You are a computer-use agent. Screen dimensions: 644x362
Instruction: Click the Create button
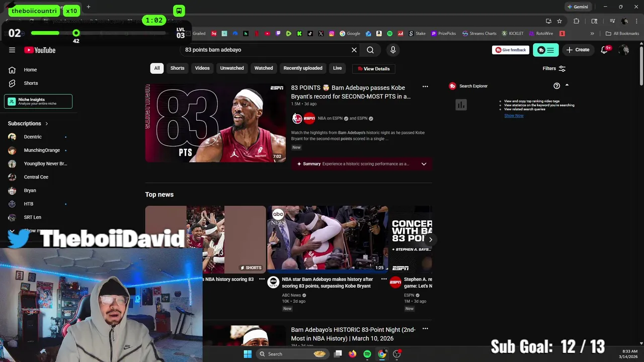578,50
